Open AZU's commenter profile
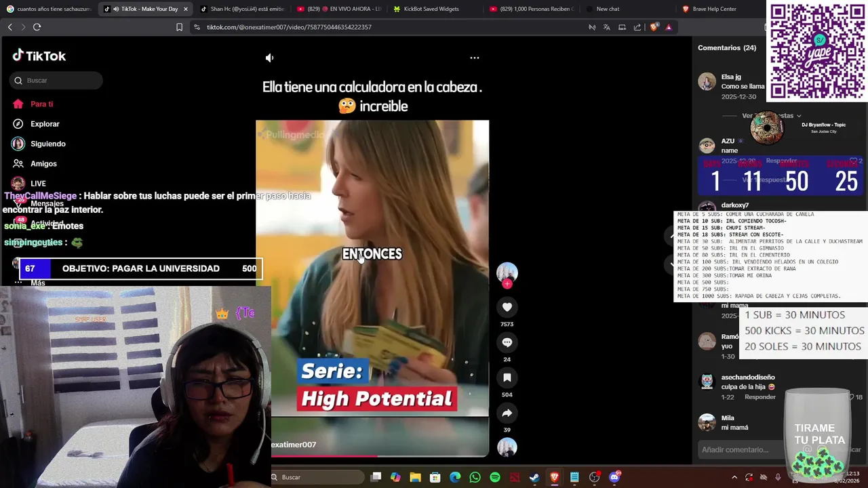 coord(728,141)
